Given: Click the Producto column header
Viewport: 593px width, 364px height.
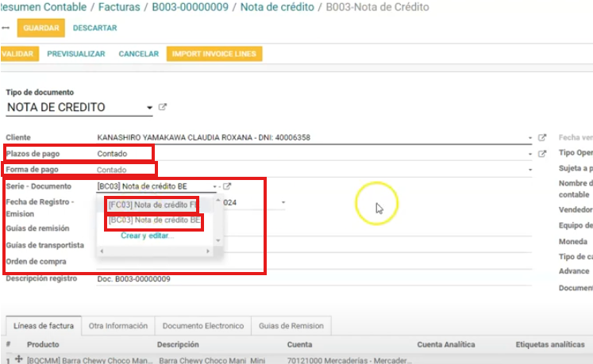Looking at the screenshot, I should (x=43, y=345).
